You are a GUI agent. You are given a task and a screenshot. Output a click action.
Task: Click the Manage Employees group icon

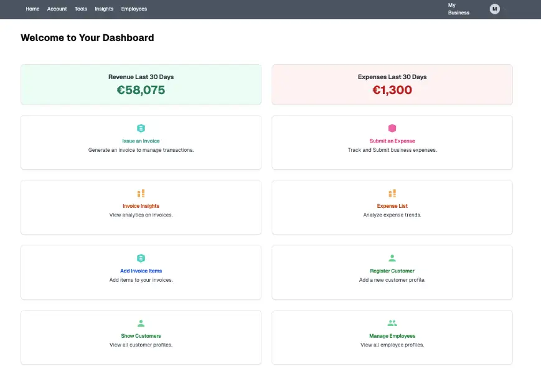coord(392,323)
